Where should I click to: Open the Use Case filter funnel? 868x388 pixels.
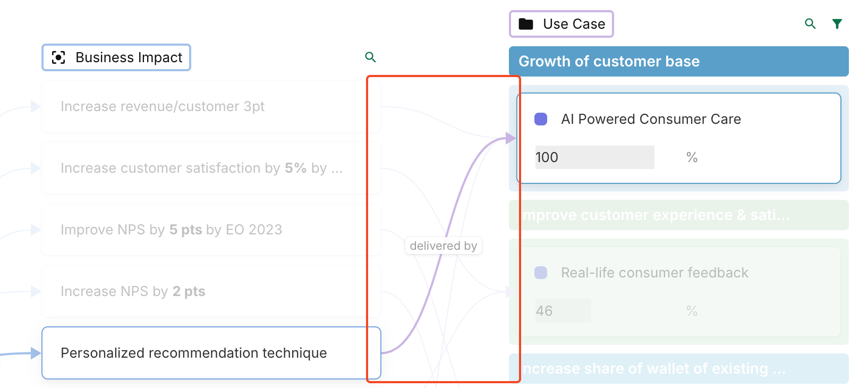point(837,24)
